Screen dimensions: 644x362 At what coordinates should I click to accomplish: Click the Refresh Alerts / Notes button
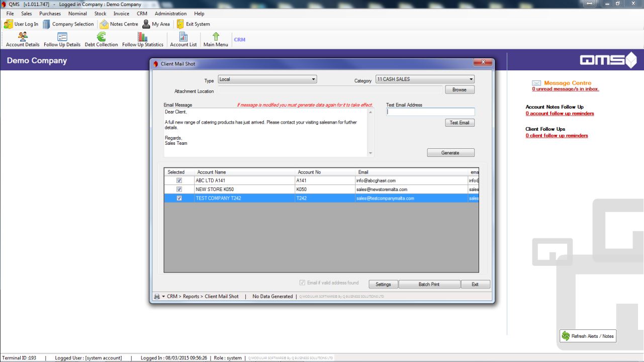pos(588,336)
